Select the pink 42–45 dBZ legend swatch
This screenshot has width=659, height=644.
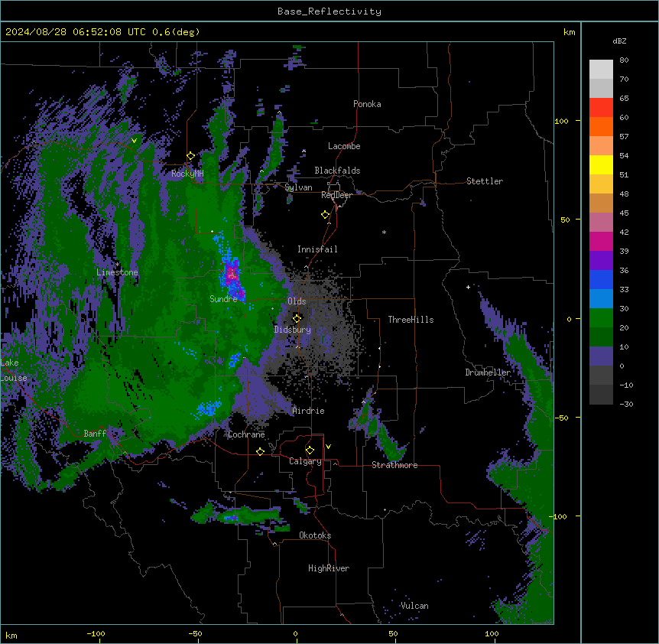point(601,222)
